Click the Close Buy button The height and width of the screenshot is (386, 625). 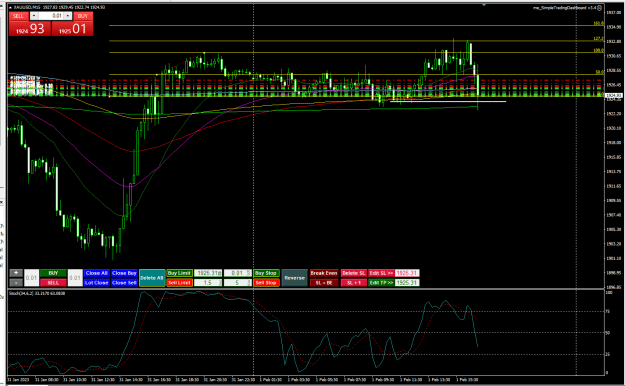coord(124,273)
